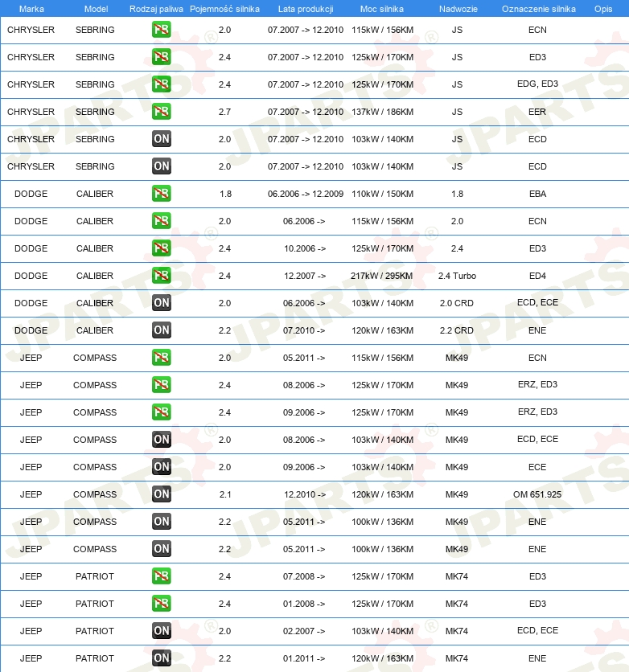Image resolution: width=629 pixels, height=672 pixels.
Task: Select diesel ON icon in Compass 2.0 08.2006 row
Action: [161, 439]
